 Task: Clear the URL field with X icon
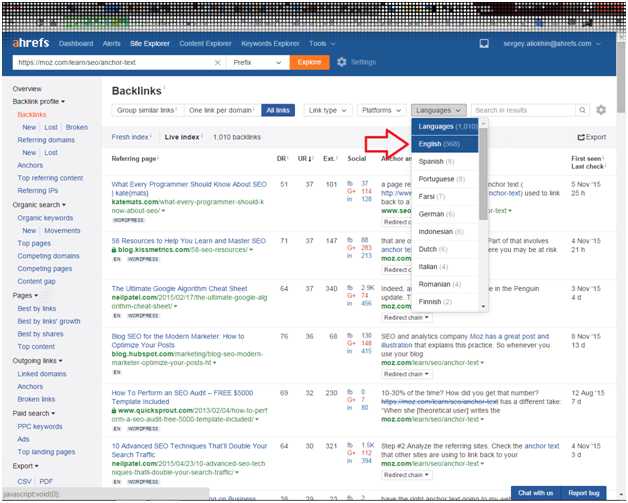(x=218, y=62)
